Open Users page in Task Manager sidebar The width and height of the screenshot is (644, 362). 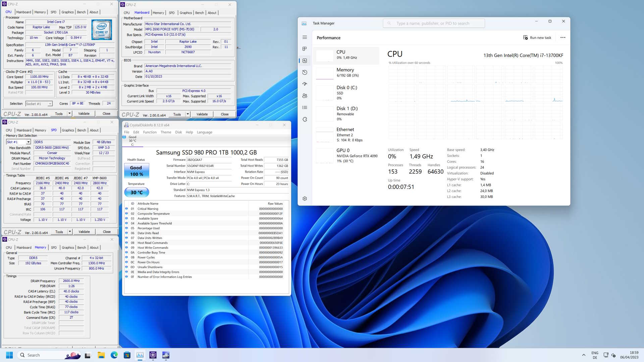[x=305, y=96]
